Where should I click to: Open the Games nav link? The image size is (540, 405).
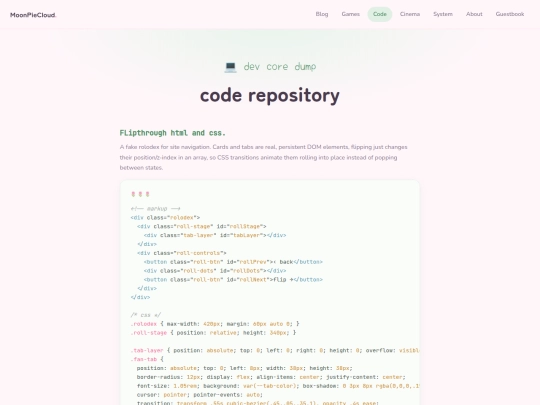351,14
